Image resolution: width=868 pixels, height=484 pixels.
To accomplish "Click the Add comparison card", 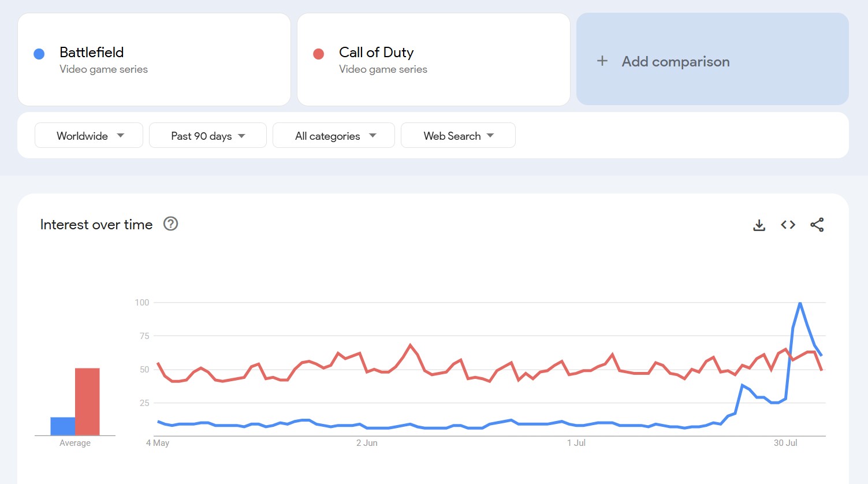I will (713, 59).
